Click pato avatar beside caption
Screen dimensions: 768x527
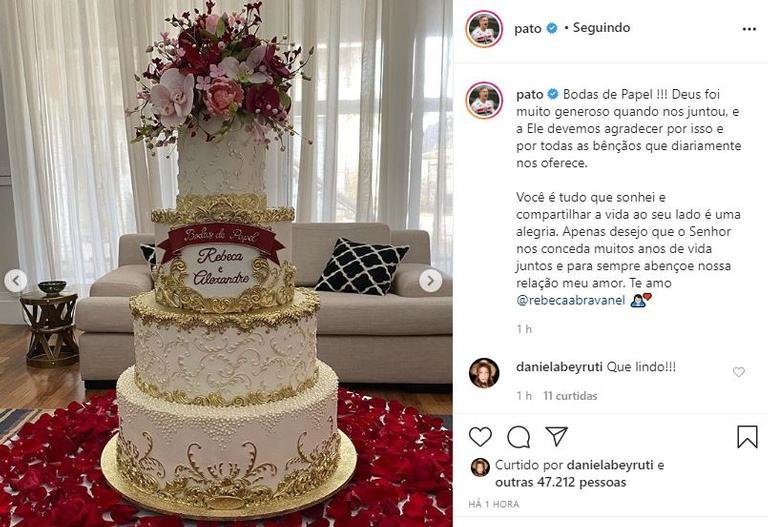click(484, 100)
